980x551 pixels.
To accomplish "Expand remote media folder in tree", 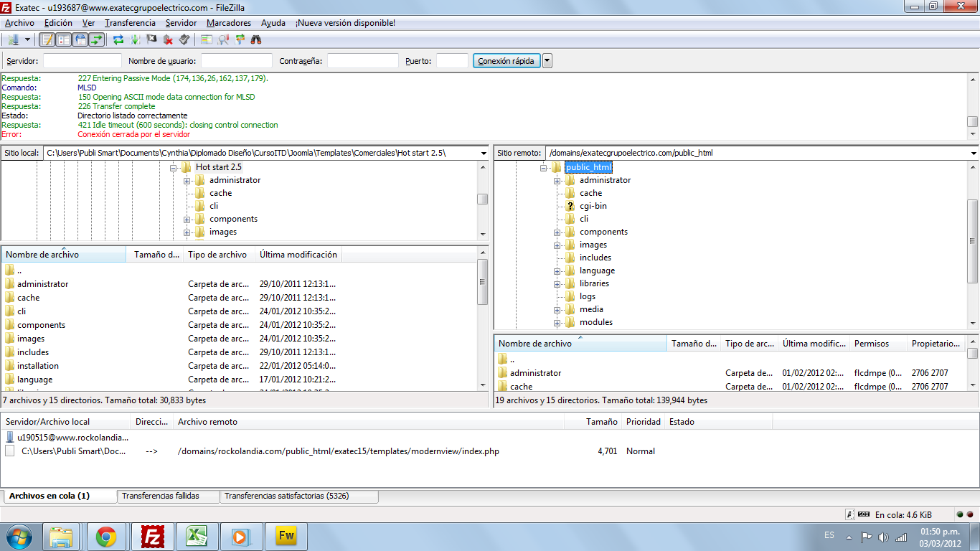I will tap(557, 309).
